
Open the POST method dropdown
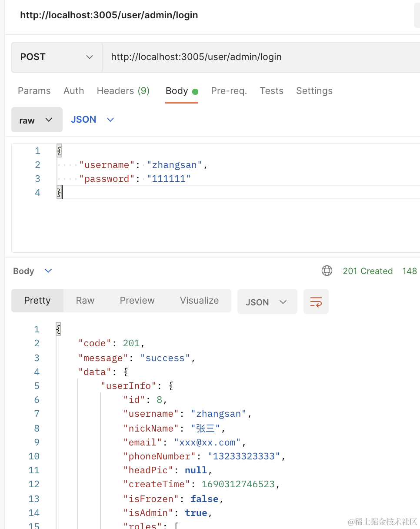pos(57,57)
